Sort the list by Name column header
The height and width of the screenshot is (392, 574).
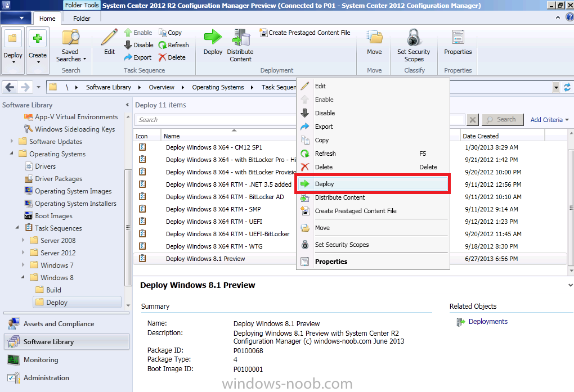coord(229,136)
